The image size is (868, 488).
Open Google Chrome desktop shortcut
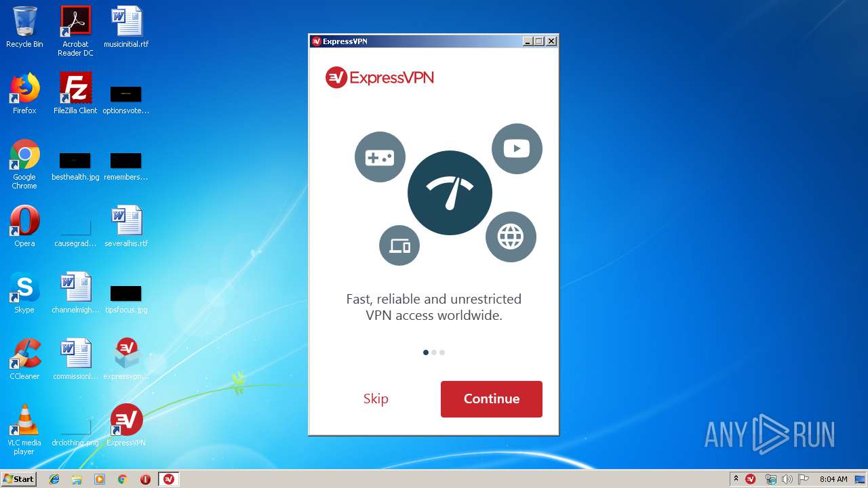tap(24, 164)
